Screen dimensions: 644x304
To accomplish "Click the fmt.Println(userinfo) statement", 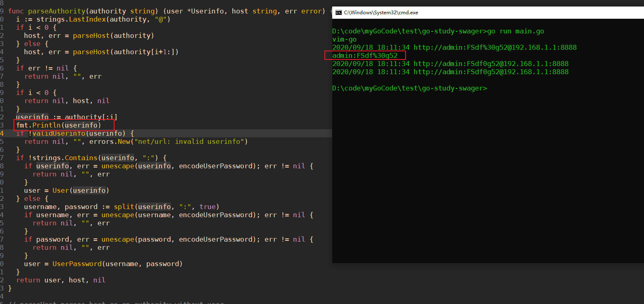I will [x=59, y=125].
